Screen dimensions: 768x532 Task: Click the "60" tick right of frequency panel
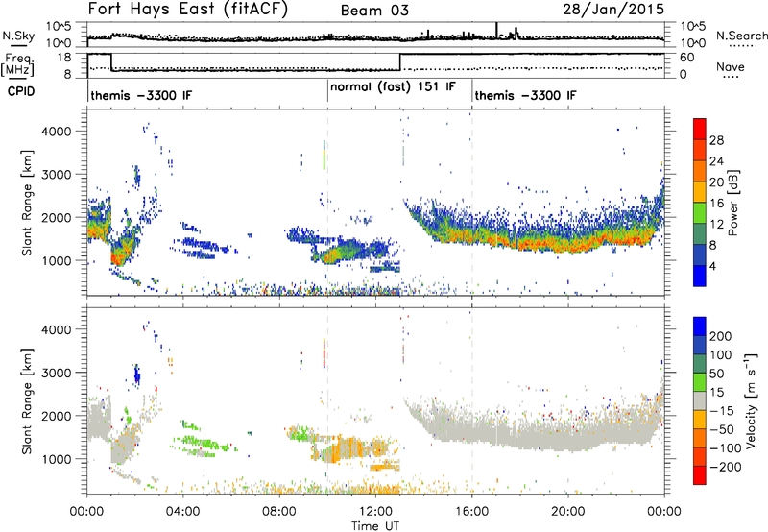pyautogui.click(x=687, y=58)
